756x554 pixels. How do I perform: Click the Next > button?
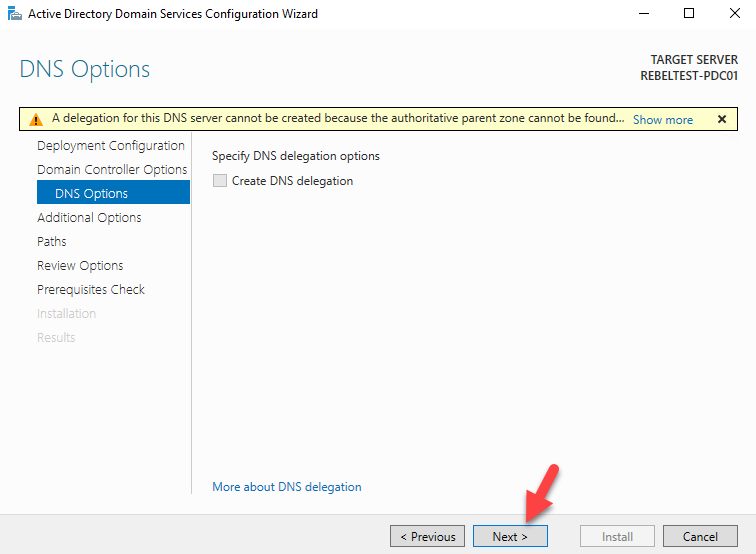tap(510, 536)
